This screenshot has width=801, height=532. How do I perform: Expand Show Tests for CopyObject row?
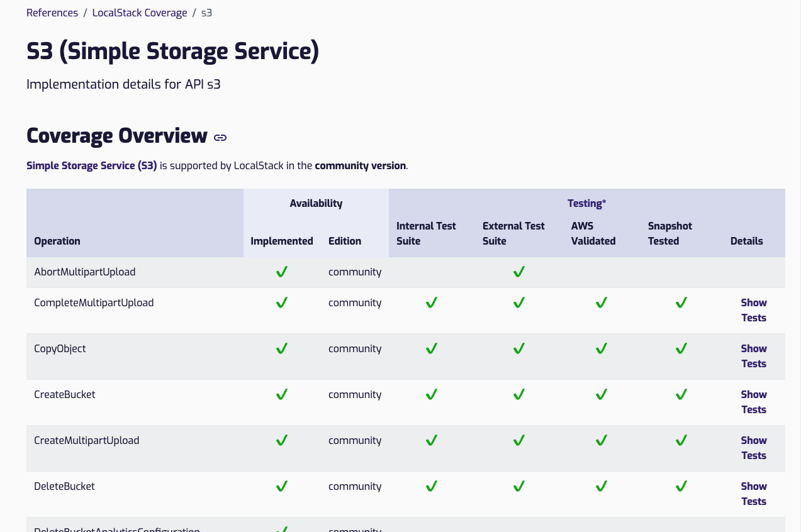pyautogui.click(x=753, y=356)
